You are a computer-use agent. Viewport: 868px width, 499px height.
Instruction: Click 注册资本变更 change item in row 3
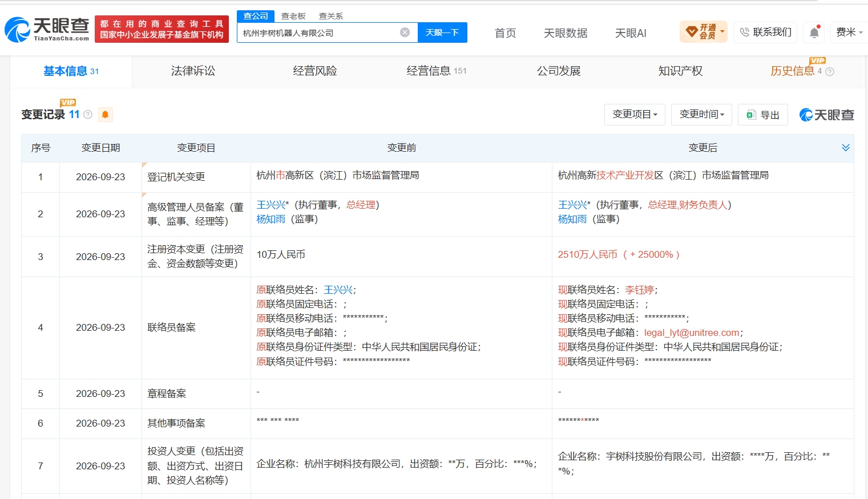tap(196, 256)
